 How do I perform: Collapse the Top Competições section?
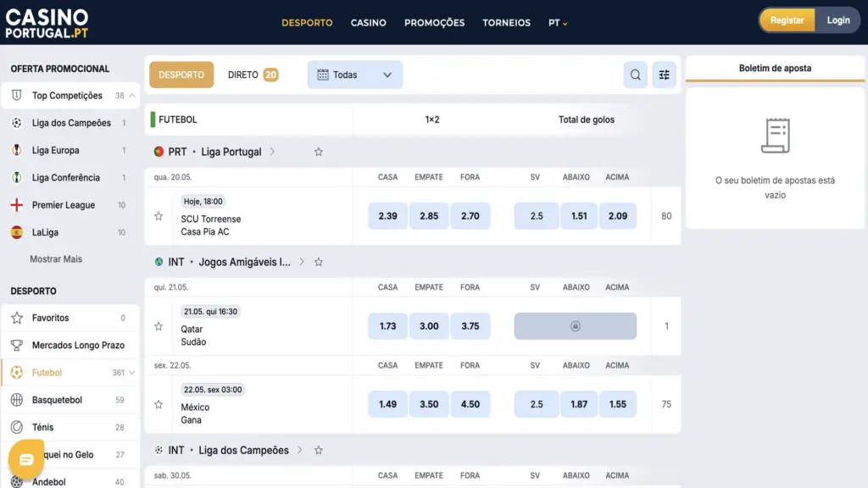tap(131, 96)
